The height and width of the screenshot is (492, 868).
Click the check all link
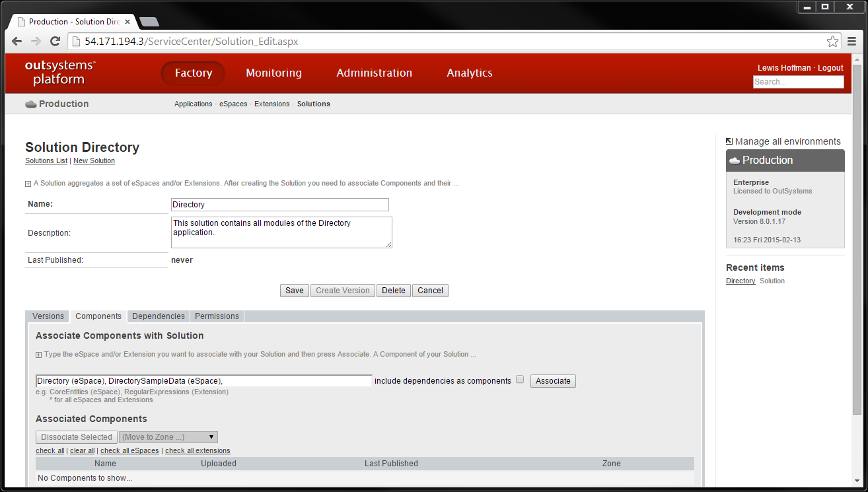pyautogui.click(x=50, y=450)
